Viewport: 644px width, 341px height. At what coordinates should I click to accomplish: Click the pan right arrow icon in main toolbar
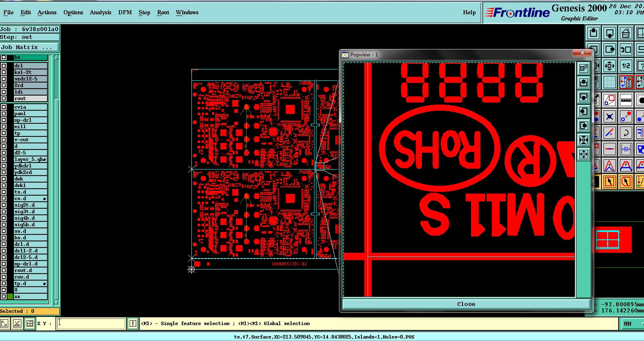tap(609, 49)
